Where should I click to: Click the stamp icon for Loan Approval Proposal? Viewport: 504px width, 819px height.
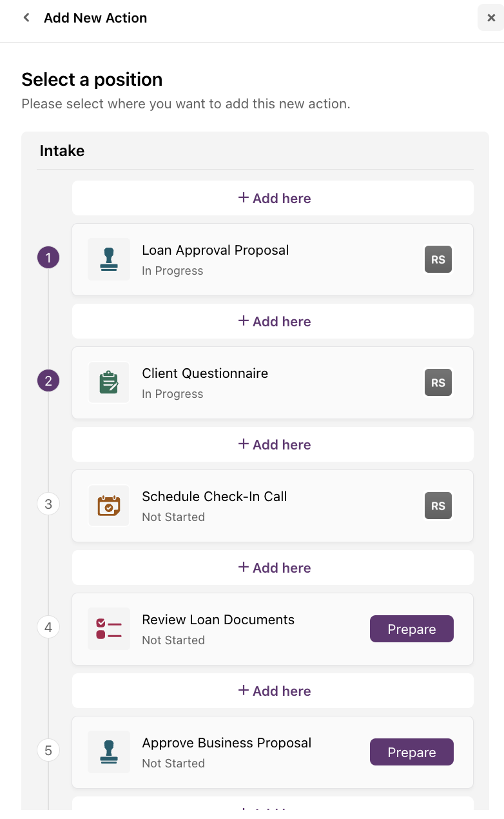point(109,259)
